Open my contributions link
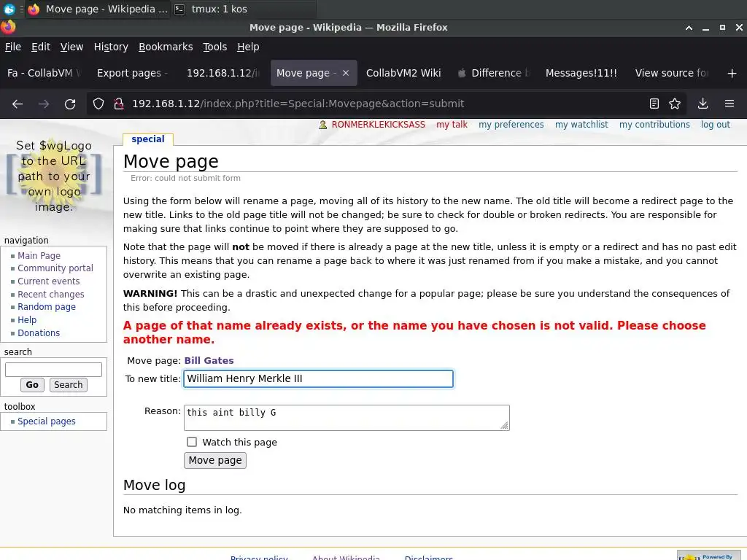747x560 pixels. pyautogui.click(x=654, y=125)
